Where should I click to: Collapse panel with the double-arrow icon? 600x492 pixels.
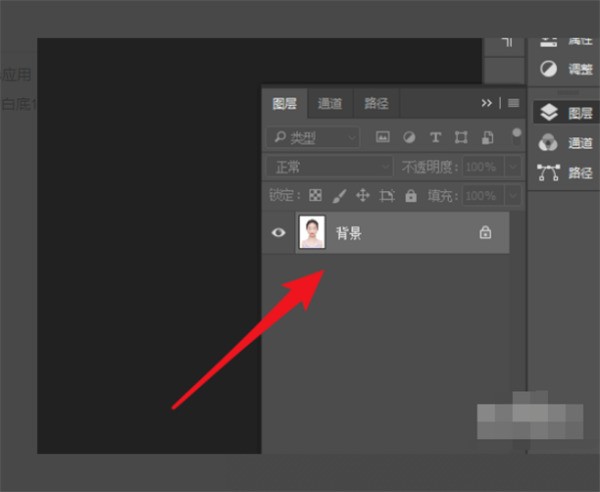[486, 103]
